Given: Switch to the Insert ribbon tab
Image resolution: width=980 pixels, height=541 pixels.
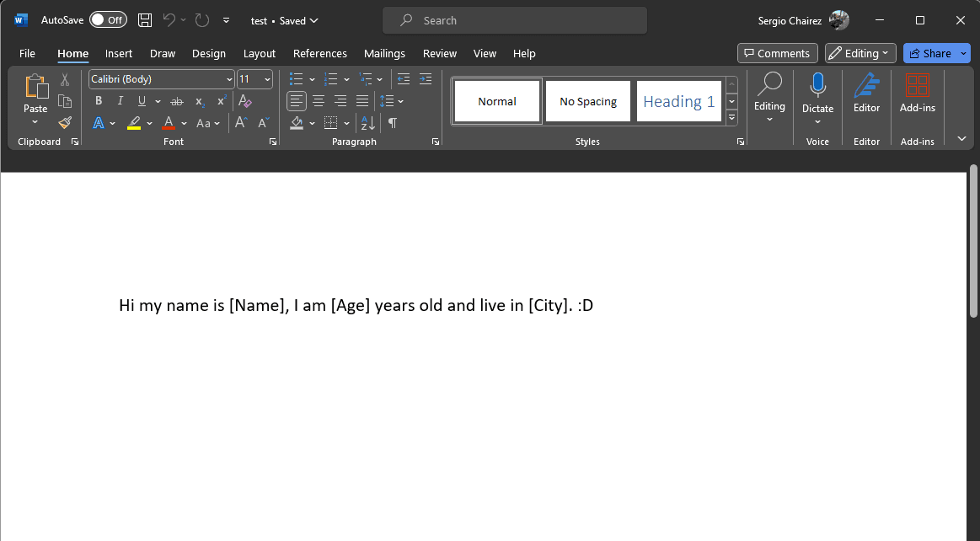Looking at the screenshot, I should (119, 53).
